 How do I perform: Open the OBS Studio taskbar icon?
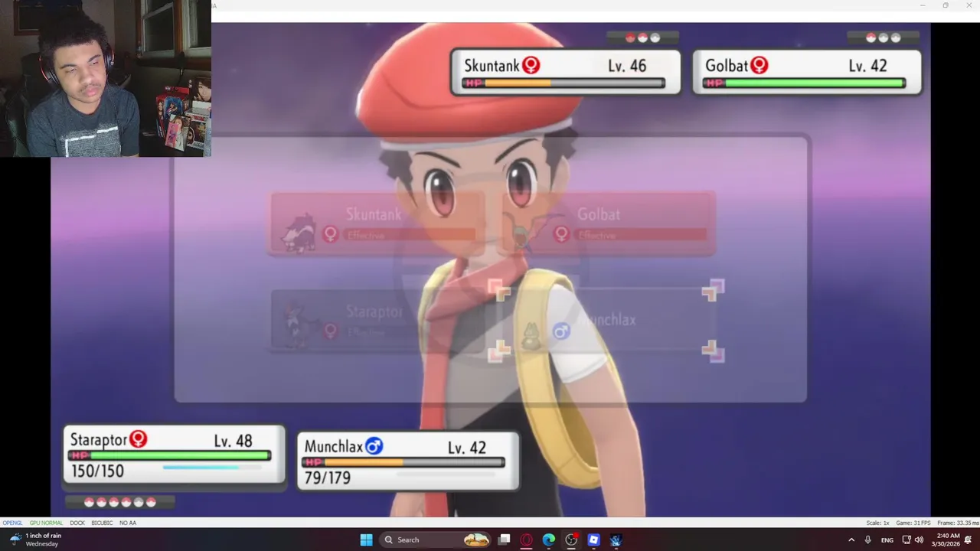[571, 540]
